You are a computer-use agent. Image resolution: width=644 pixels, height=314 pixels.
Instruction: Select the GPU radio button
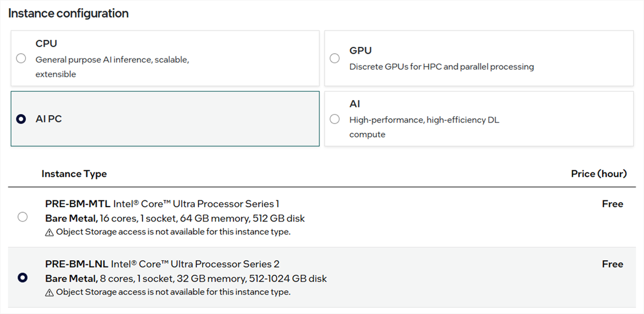(x=335, y=58)
